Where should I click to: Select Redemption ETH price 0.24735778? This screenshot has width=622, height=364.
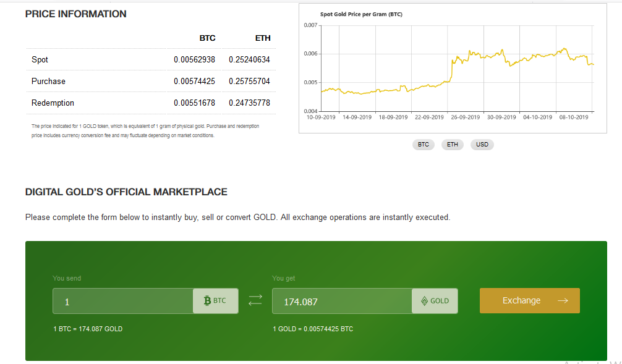click(x=249, y=103)
